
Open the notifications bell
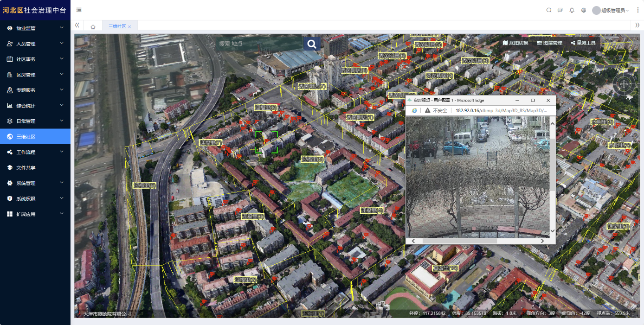point(572,10)
